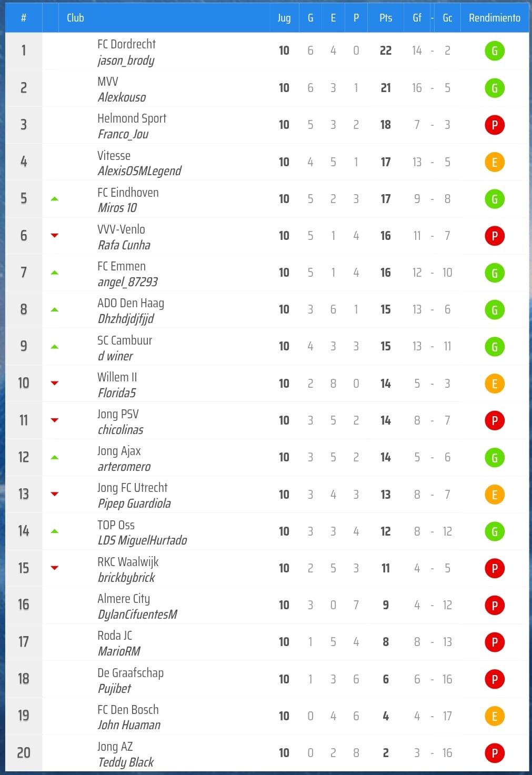Image resolution: width=532 pixels, height=775 pixels.
Task: Click Jong AZ's red P form badge
Action: (494, 753)
